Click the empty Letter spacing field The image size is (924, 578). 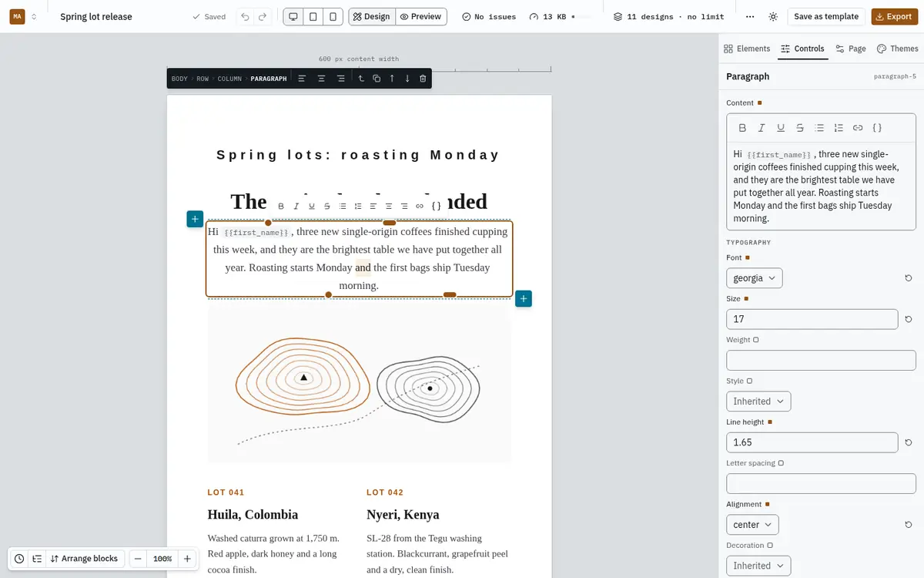coord(821,483)
